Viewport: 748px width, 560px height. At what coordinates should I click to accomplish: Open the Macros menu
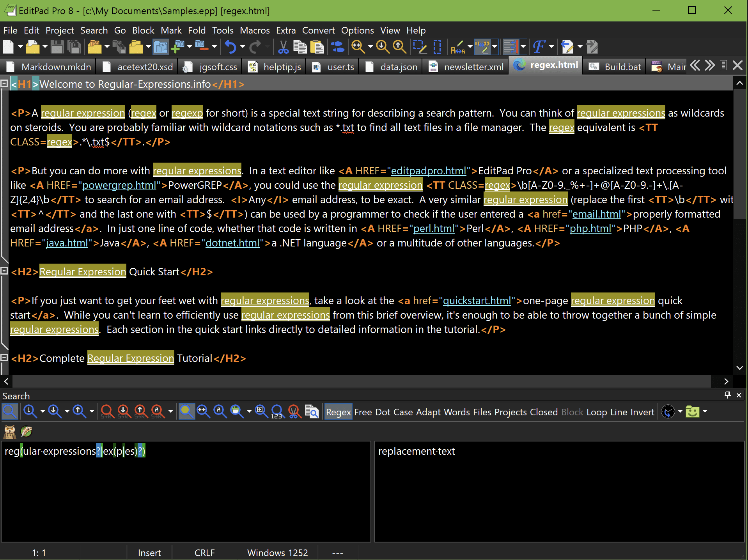click(x=255, y=30)
